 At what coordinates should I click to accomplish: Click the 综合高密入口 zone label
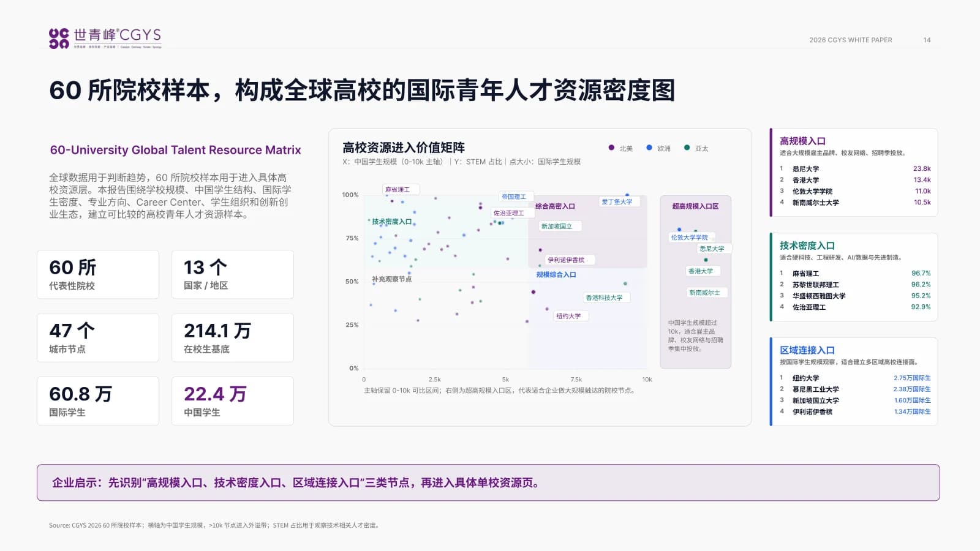(x=555, y=206)
